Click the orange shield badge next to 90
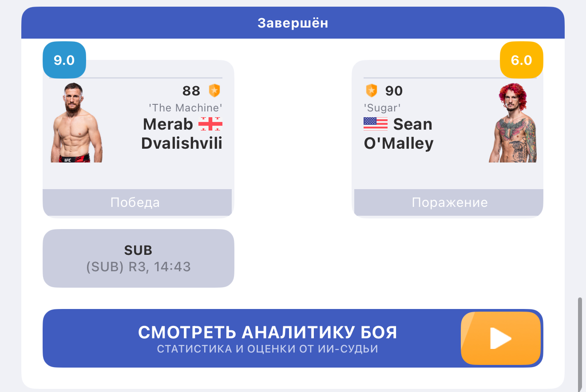 click(x=371, y=91)
